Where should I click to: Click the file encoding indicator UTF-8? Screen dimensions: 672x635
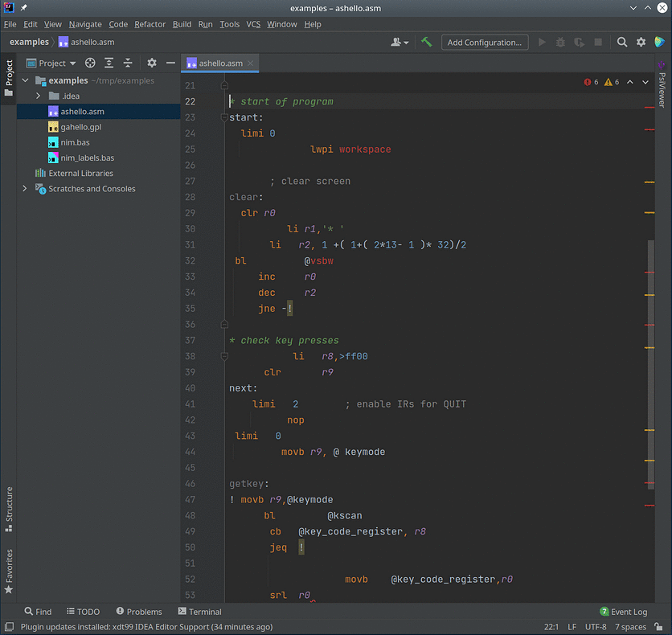point(595,625)
